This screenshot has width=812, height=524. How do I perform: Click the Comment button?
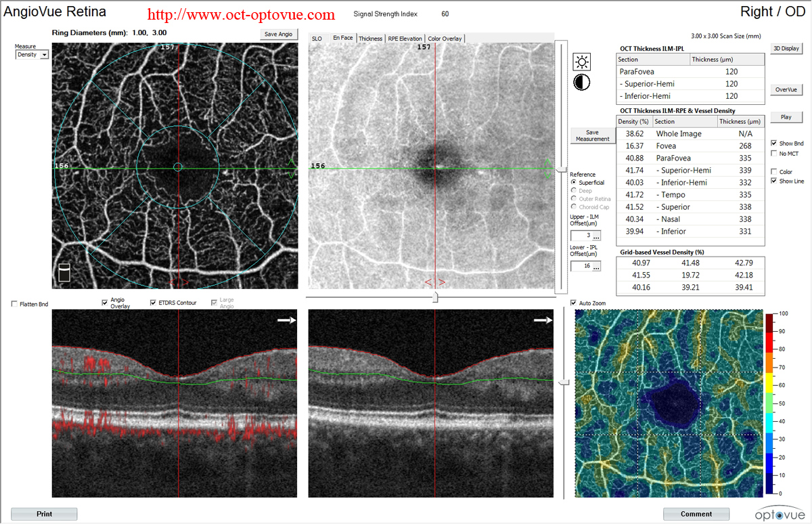pyautogui.click(x=696, y=514)
